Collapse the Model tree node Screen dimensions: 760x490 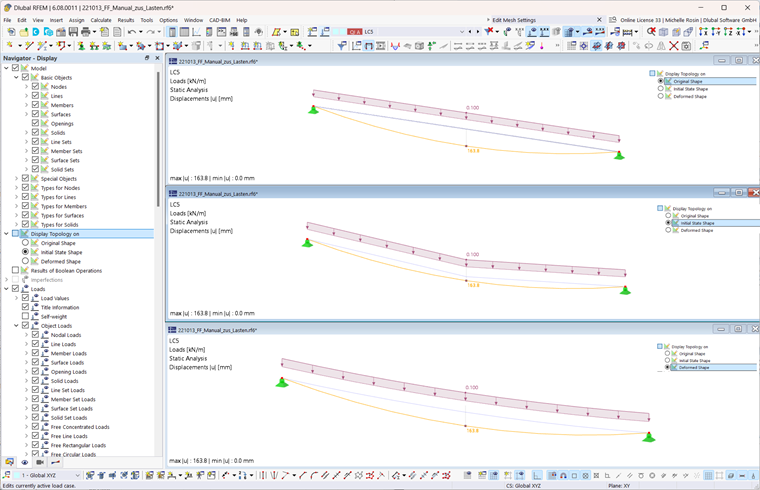coord(6,68)
